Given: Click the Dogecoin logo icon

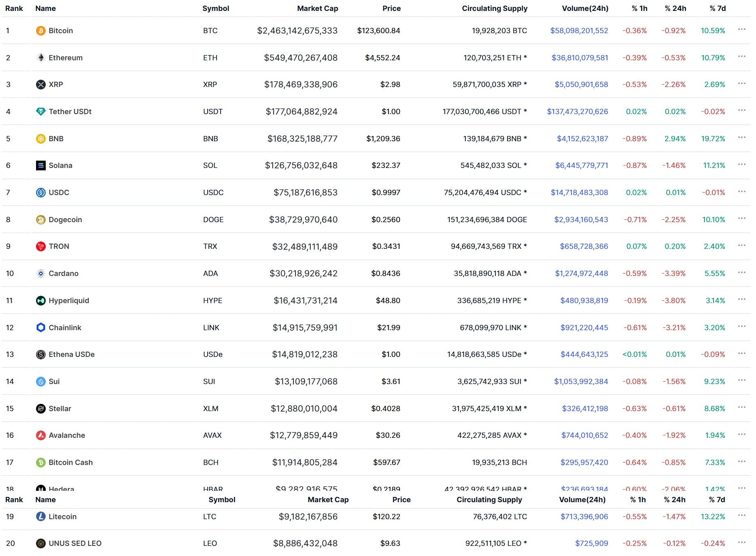Looking at the screenshot, I should (40, 220).
